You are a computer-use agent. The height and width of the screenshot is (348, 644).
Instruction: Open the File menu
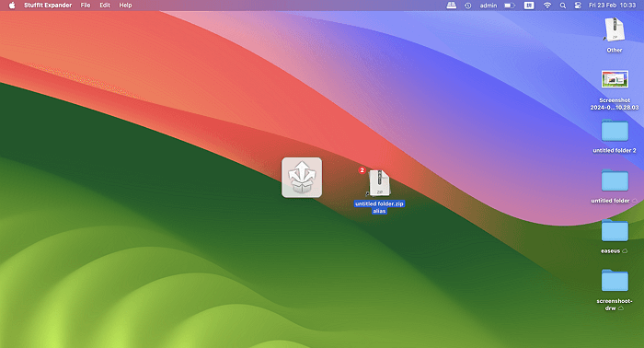point(86,6)
